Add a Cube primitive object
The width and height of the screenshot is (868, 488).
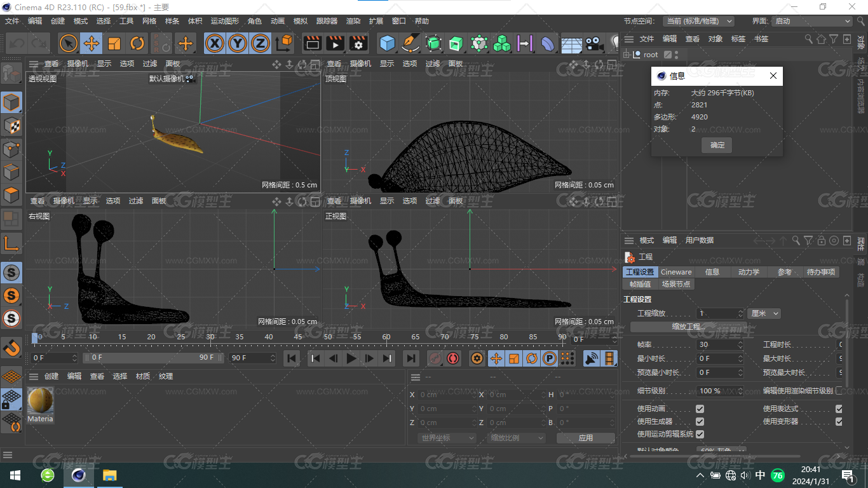[387, 43]
